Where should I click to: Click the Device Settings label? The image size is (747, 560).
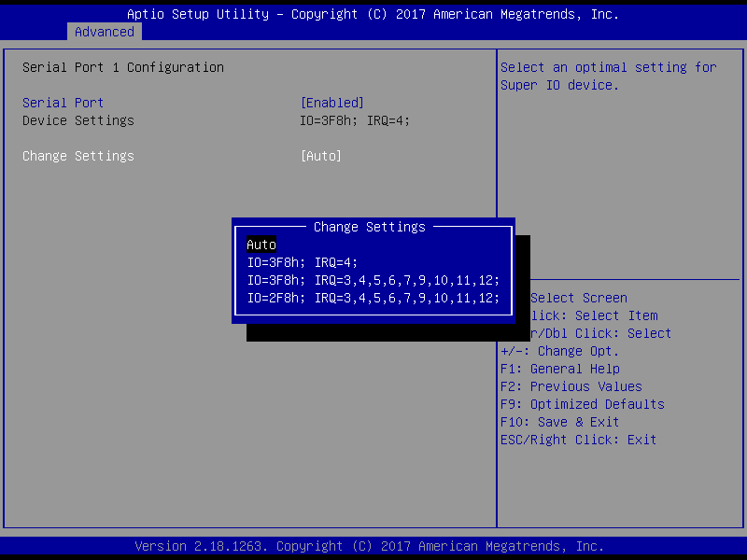pos(78,120)
